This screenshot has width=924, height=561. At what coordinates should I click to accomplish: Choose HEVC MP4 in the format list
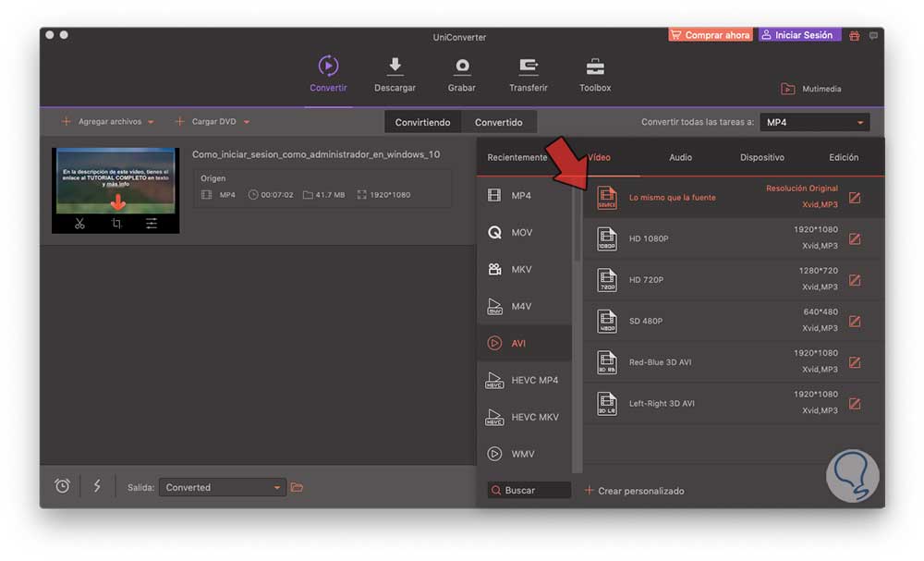(x=525, y=380)
